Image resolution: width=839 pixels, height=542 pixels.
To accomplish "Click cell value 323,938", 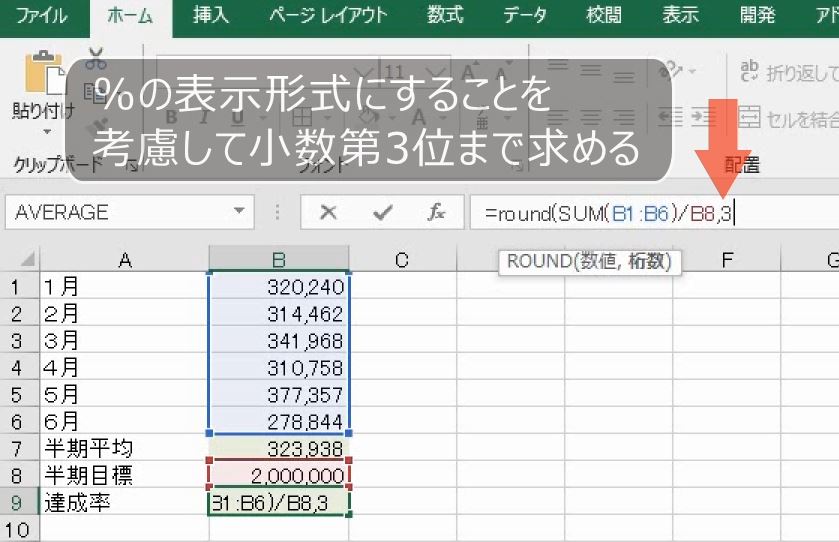I will (279, 448).
